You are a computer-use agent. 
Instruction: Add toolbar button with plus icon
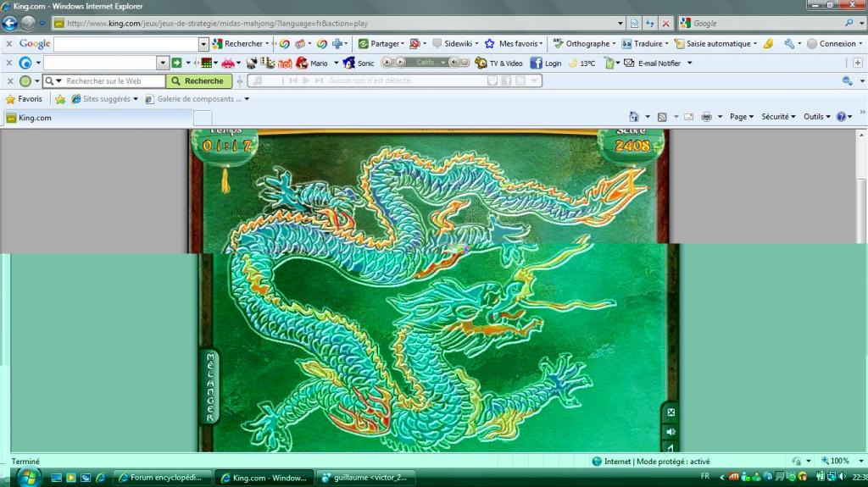coord(858,63)
